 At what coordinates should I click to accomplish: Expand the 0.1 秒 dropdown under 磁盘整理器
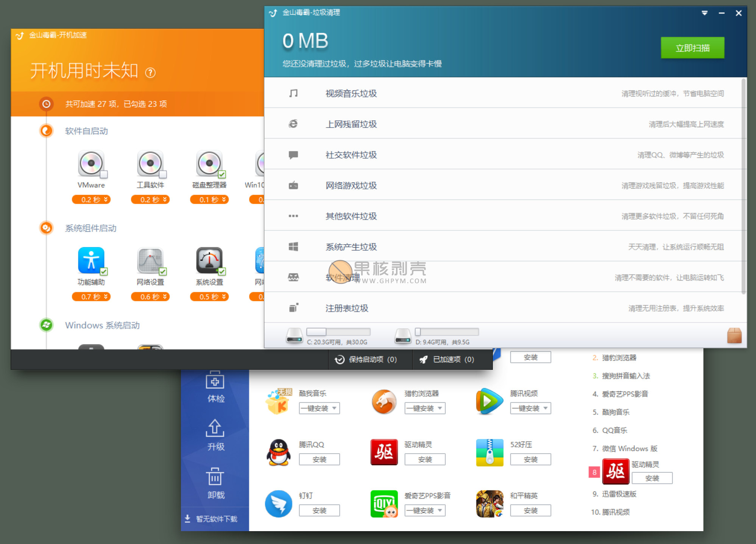point(209,200)
